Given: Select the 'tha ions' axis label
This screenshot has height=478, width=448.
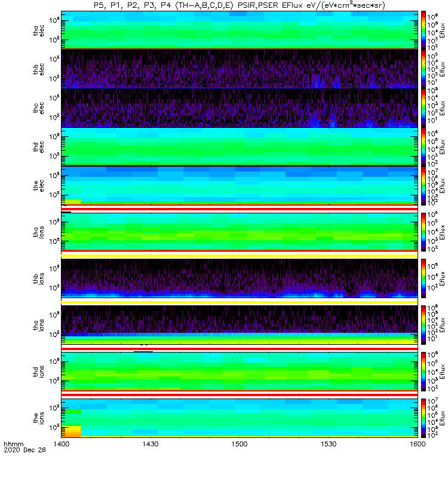Looking at the screenshot, I should [39, 232].
